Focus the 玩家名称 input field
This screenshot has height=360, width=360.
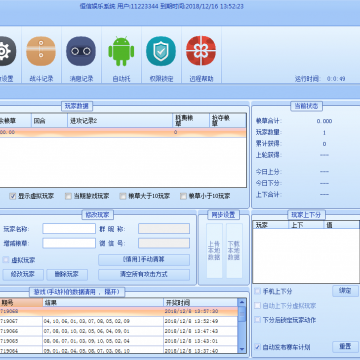(69, 229)
